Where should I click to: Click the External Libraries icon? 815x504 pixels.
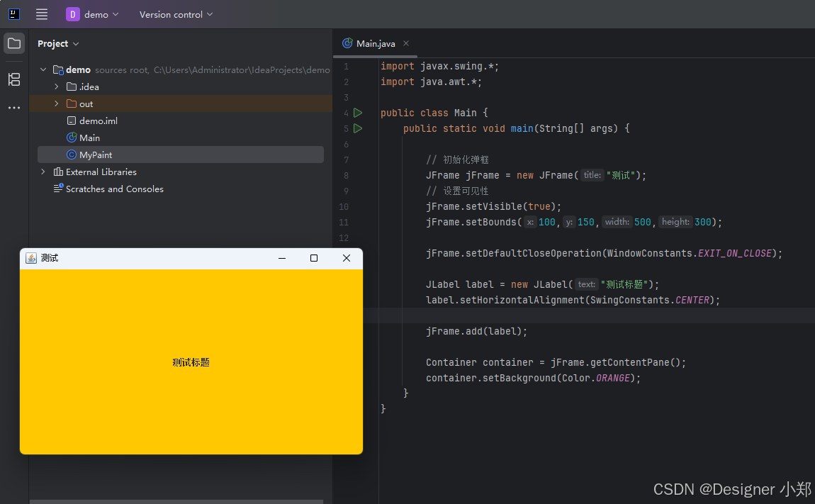point(58,172)
